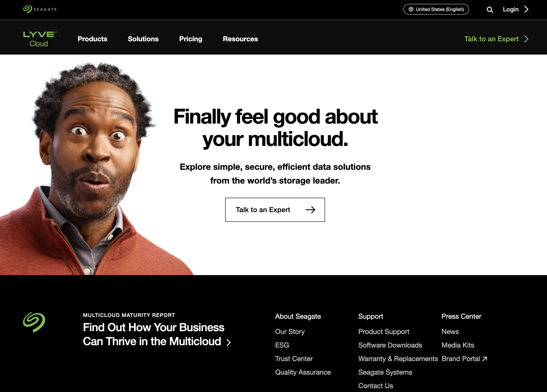Open the Resources navigation menu
The width and height of the screenshot is (547, 392).
pos(240,39)
